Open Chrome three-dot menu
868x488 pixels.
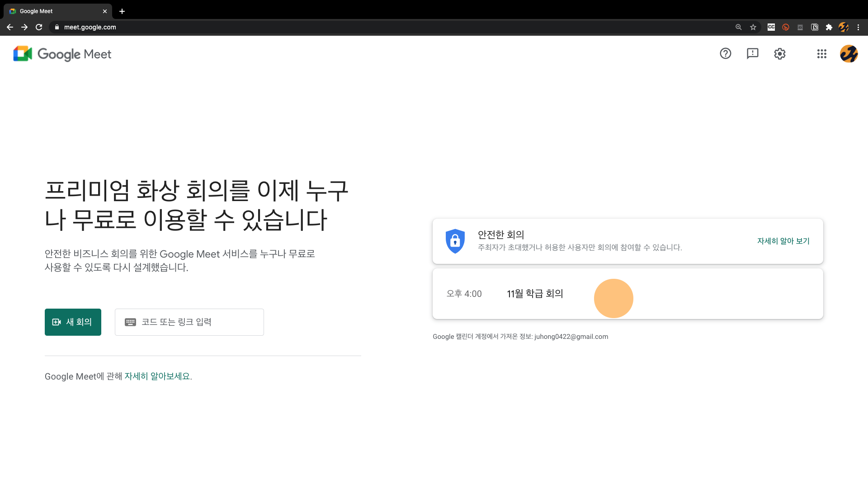tap(858, 27)
